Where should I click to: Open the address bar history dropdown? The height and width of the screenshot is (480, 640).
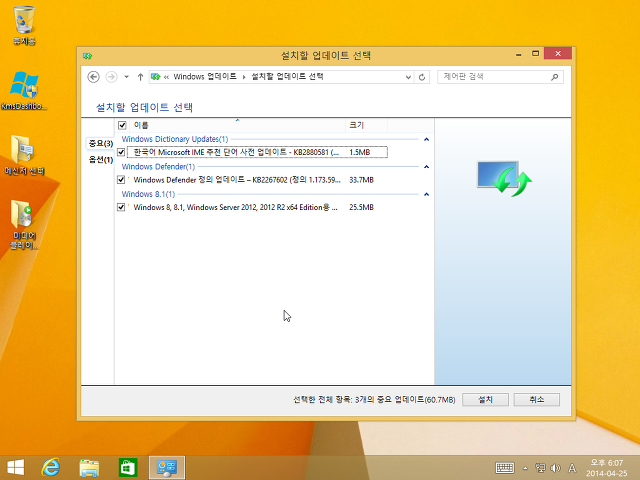408,77
